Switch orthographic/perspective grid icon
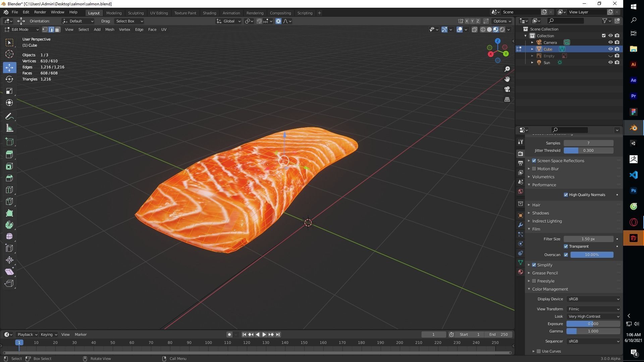This screenshot has width=644, height=362. pos(507,99)
